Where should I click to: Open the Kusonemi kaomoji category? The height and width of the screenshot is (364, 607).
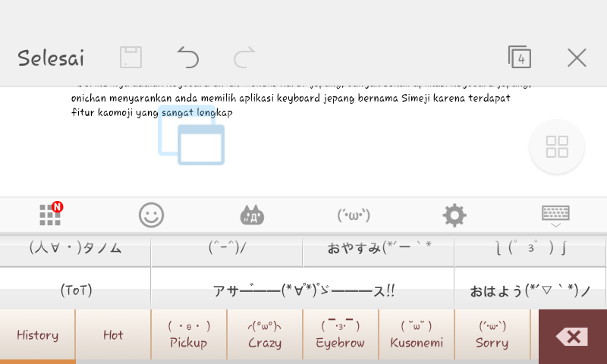pyautogui.click(x=417, y=335)
